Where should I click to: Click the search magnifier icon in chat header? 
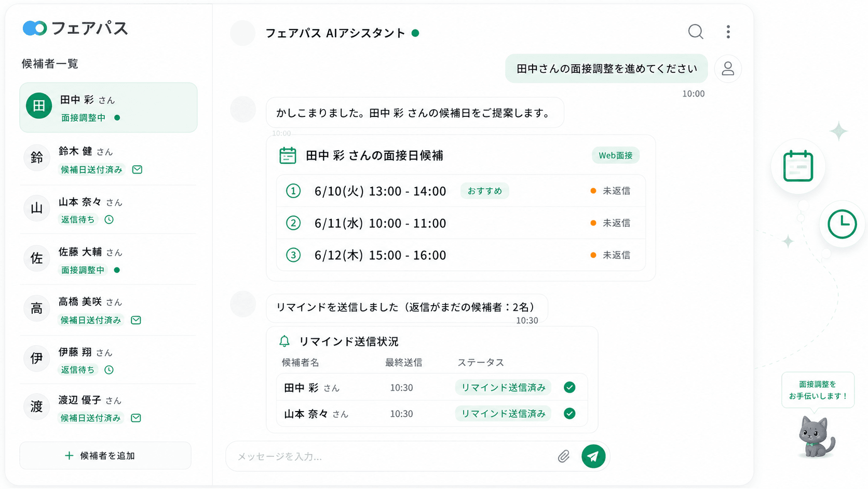(x=696, y=32)
